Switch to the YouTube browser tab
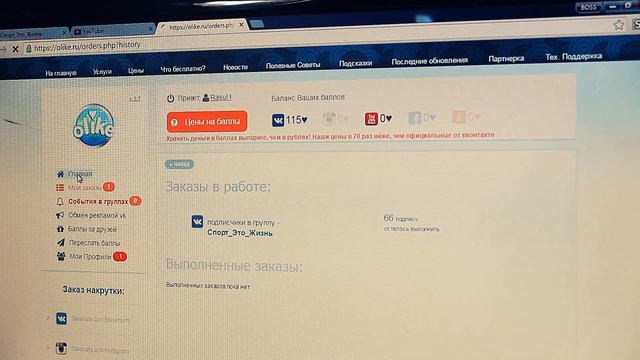 [113, 31]
